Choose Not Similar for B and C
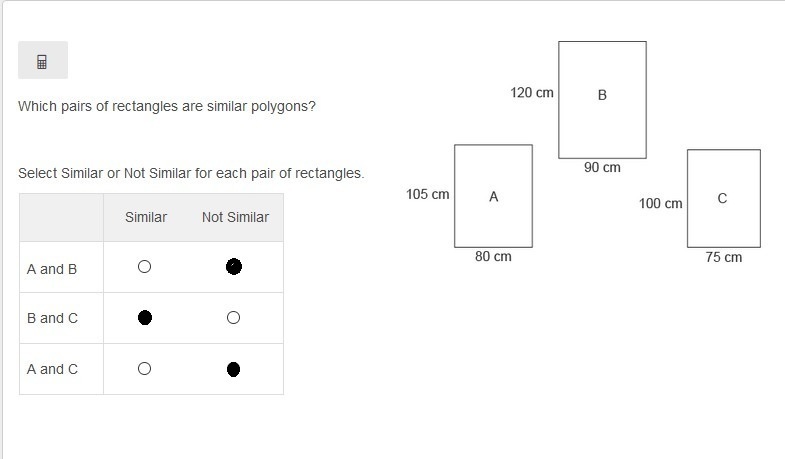785x459 pixels. [233, 318]
